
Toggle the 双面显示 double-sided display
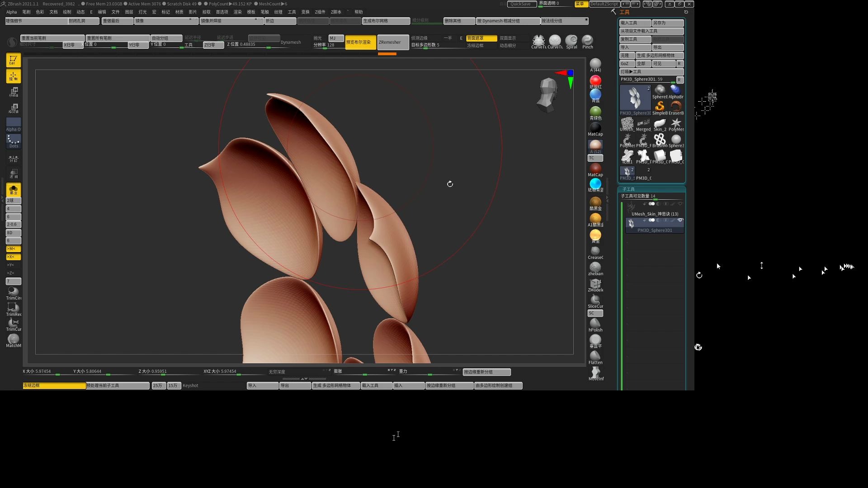coord(514,38)
